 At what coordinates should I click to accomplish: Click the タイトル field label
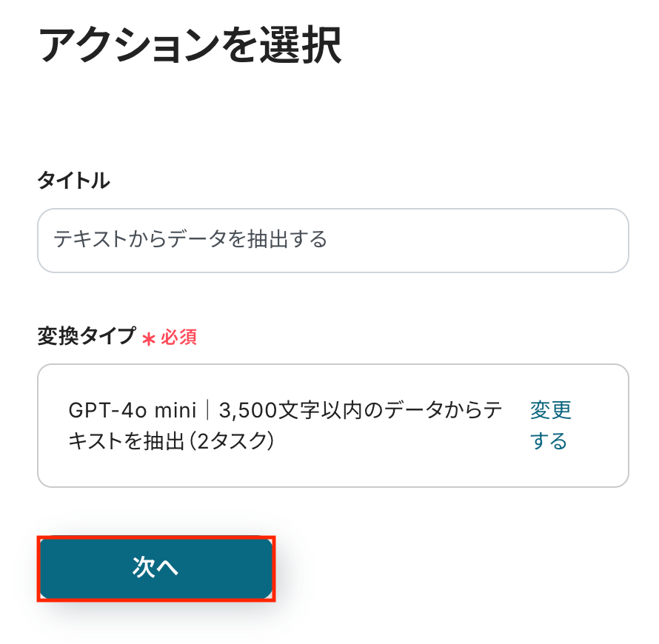click(73, 180)
